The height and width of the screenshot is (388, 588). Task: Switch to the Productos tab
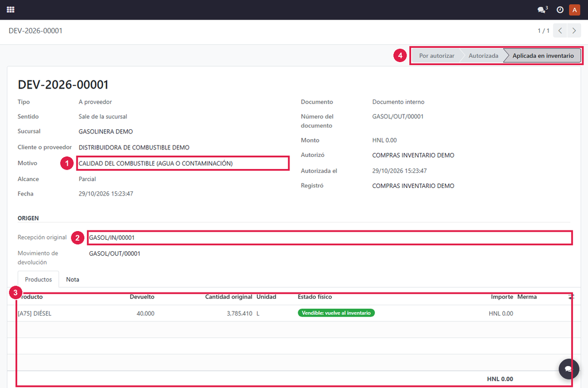point(38,279)
